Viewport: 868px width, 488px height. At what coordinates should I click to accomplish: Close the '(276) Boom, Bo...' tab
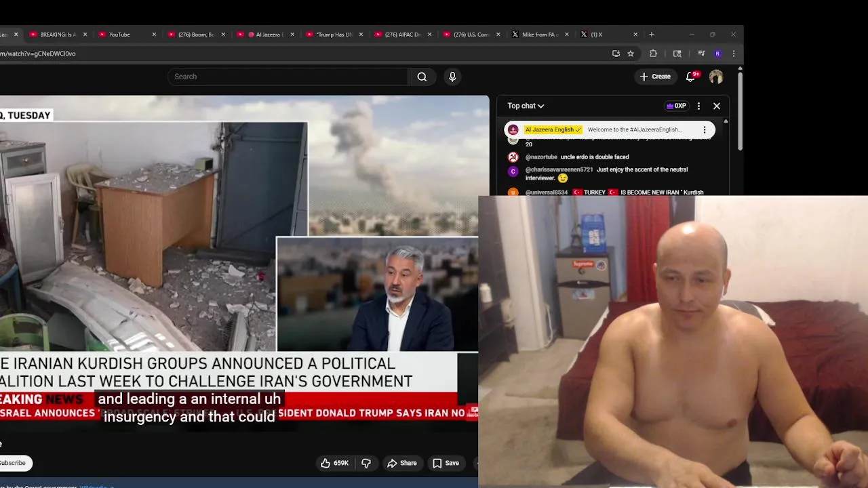(x=223, y=35)
